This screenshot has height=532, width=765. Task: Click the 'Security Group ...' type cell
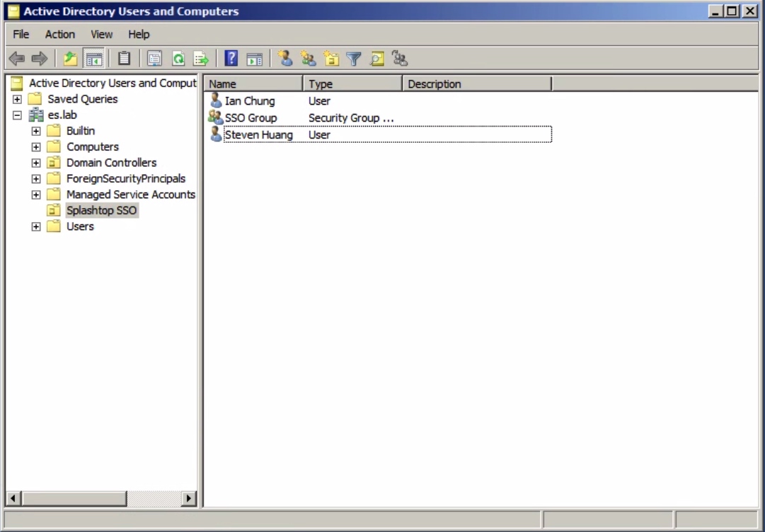click(351, 118)
